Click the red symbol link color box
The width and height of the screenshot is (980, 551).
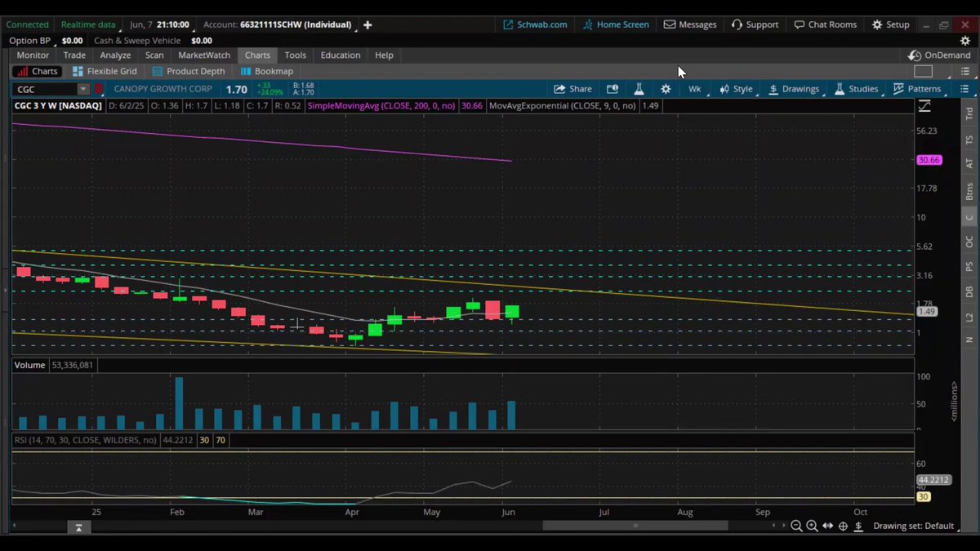tap(99, 89)
